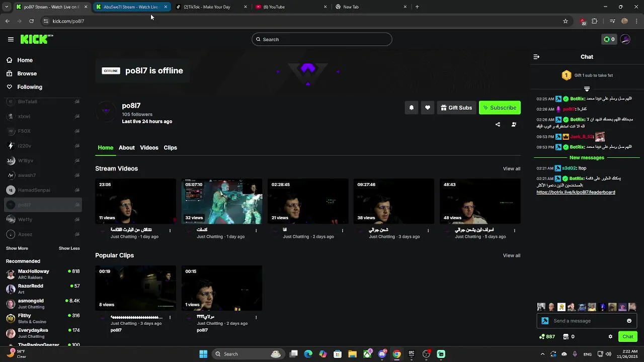Open followed channel BinTalall
The height and width of the screenshot is (362, 644).
coord(43,102)
